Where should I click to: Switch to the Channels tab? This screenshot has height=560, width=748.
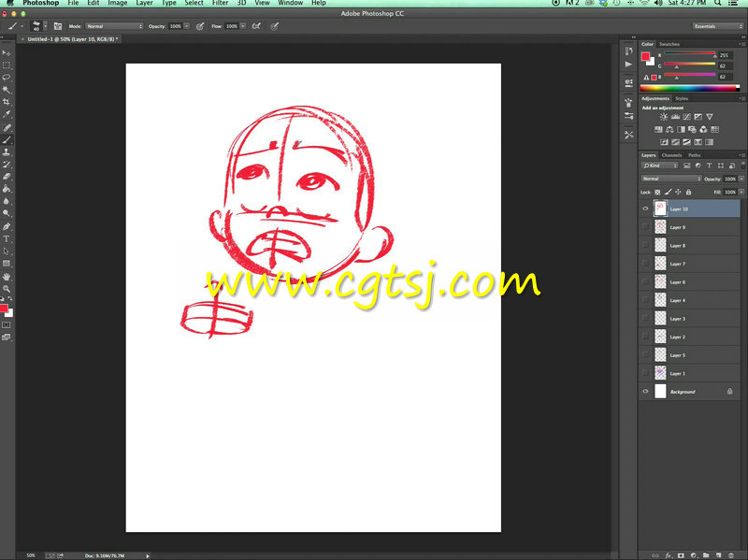[671, 155]
